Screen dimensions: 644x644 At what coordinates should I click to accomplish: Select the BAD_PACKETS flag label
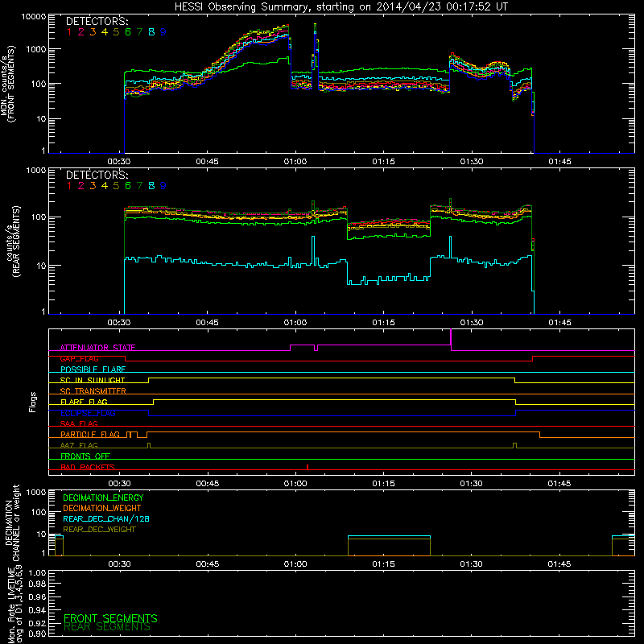(x=88, y=467)
